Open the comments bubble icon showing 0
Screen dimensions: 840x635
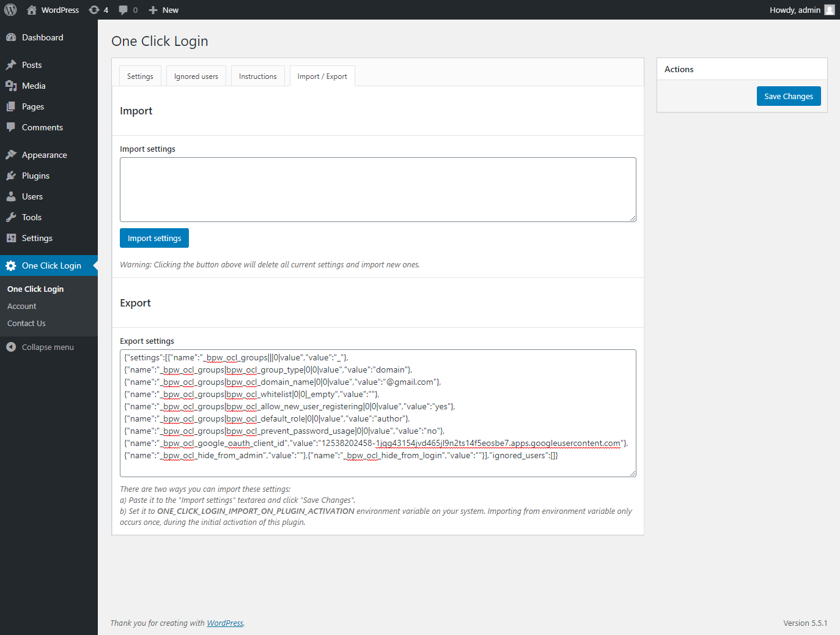point(123,10)
